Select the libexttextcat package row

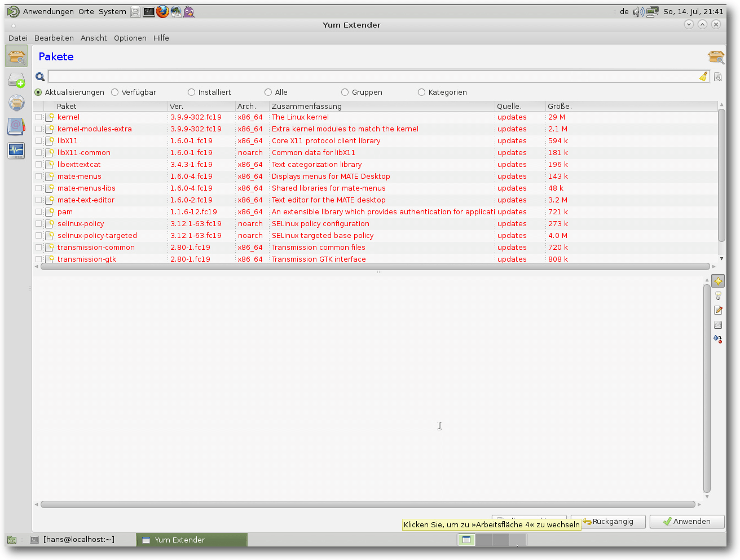point(375,165)
